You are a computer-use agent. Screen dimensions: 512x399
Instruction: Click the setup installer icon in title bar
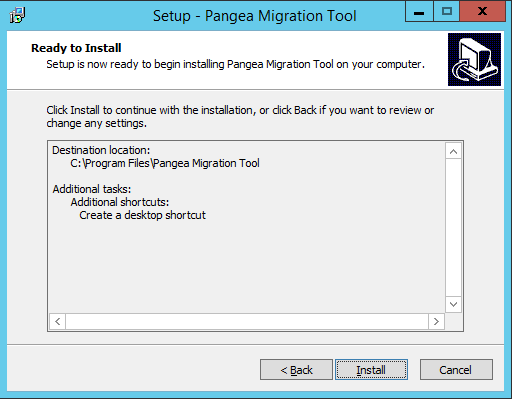tap(17, 15)
